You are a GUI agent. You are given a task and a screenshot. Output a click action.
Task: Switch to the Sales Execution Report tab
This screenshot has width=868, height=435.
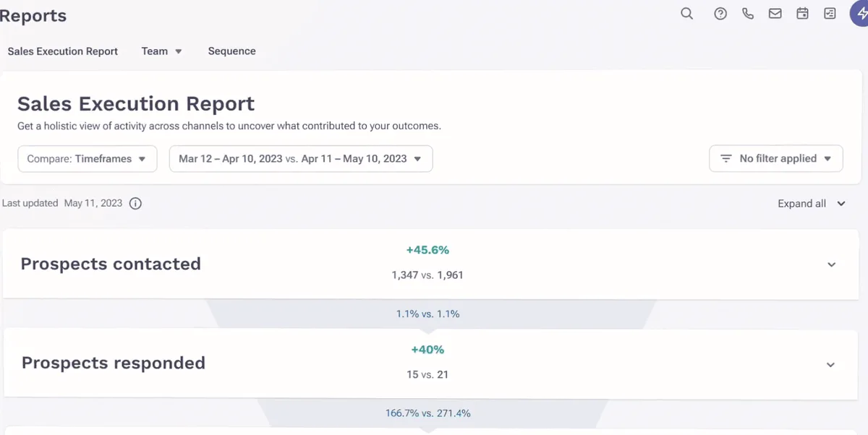pos(62,51)
